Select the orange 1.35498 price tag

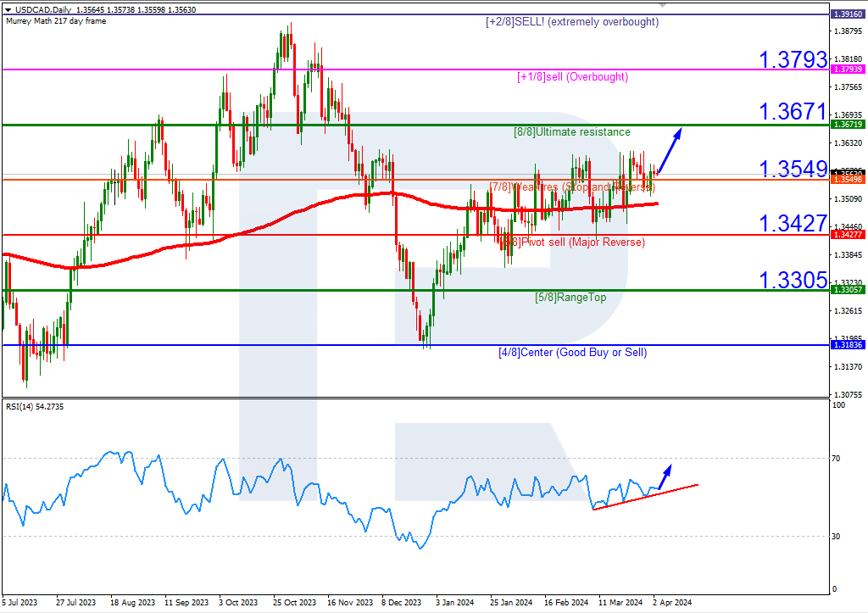848,180
